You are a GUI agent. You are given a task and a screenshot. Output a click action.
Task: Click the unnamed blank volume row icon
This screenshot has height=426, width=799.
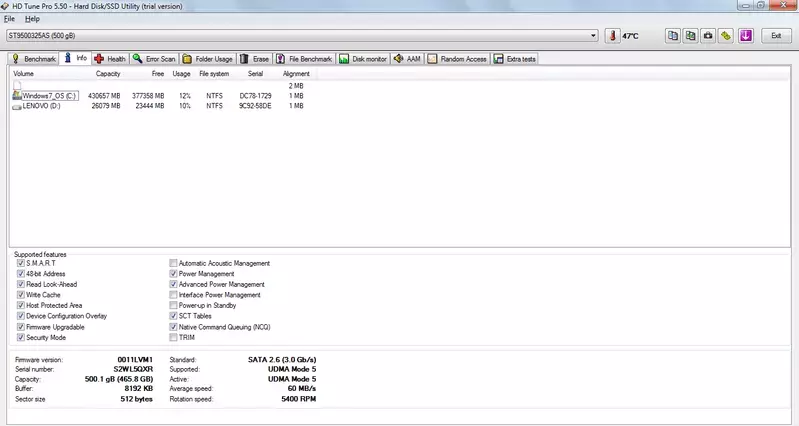coord(17,85)
